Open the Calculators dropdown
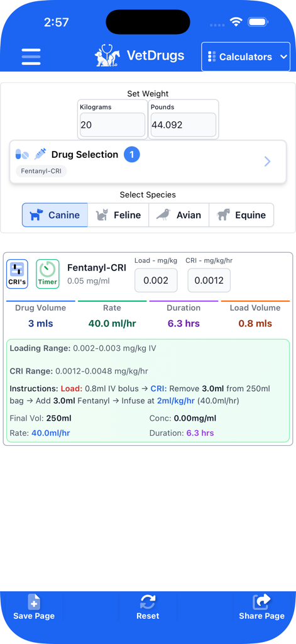The height and width of the screenshot is (644, 296). [246, 57]
